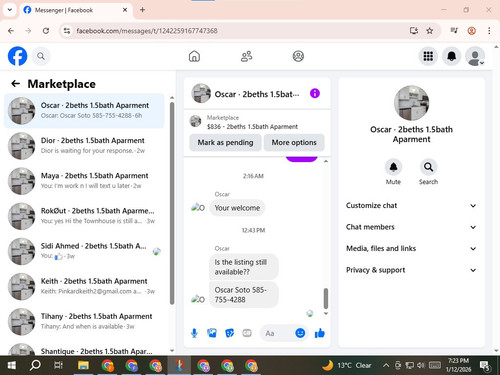Open Sidi Ahmed conversation in list
The image size is (500, 375).
click(x=84, y=251)
